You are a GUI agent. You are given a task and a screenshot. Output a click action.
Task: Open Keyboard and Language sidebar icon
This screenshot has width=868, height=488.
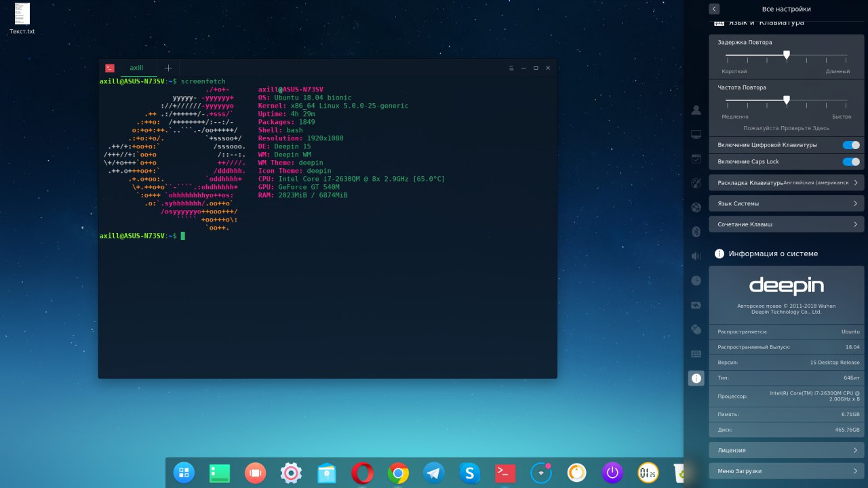[696, 354]
